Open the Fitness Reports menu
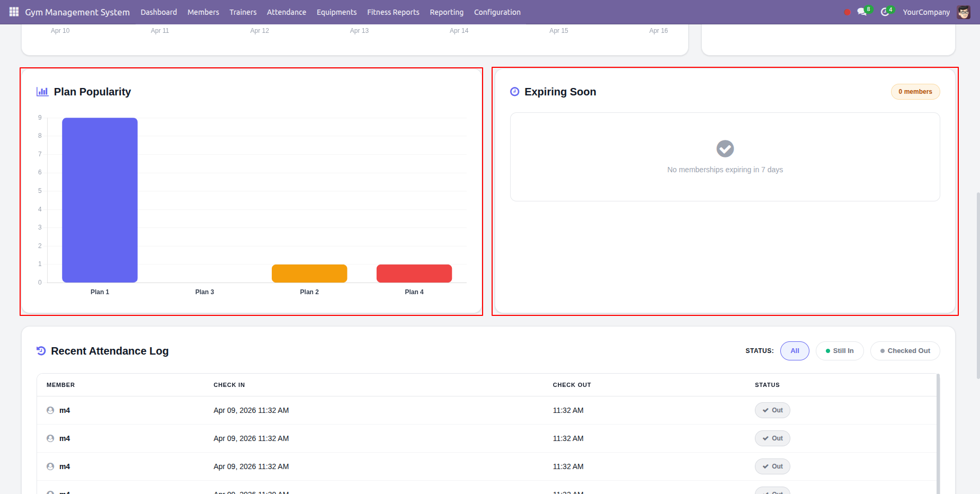This screenshot has width=980, height=494. pyautogui.click(x=393, y=12)
